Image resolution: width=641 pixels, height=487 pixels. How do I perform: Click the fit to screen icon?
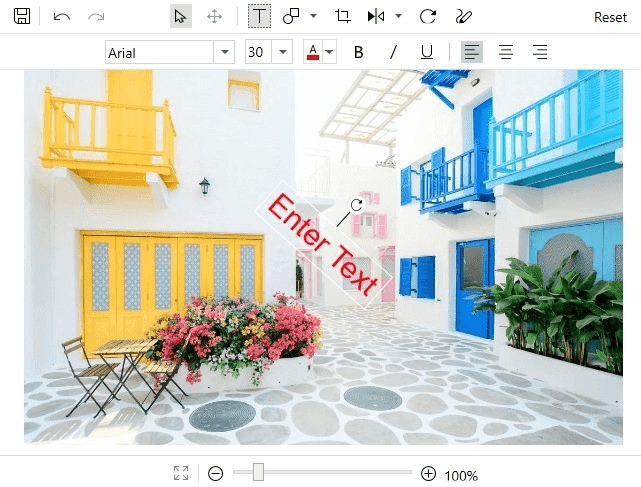point(181,473)
